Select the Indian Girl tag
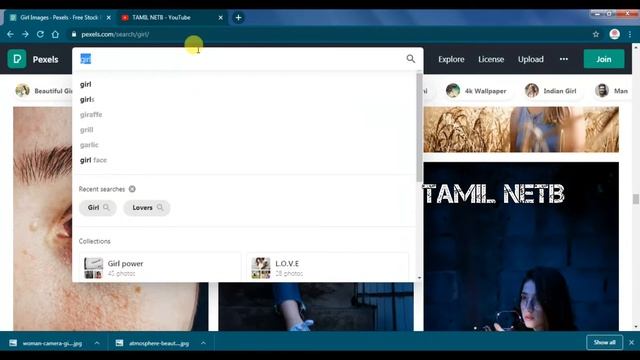640x360 pixels. (551, 91)
